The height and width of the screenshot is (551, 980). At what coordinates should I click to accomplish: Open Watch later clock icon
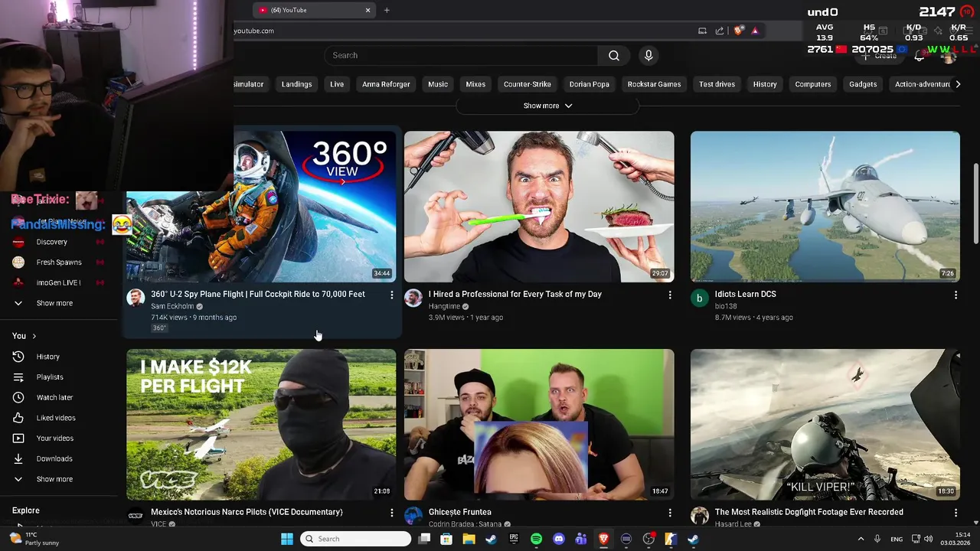click(18, 397)
